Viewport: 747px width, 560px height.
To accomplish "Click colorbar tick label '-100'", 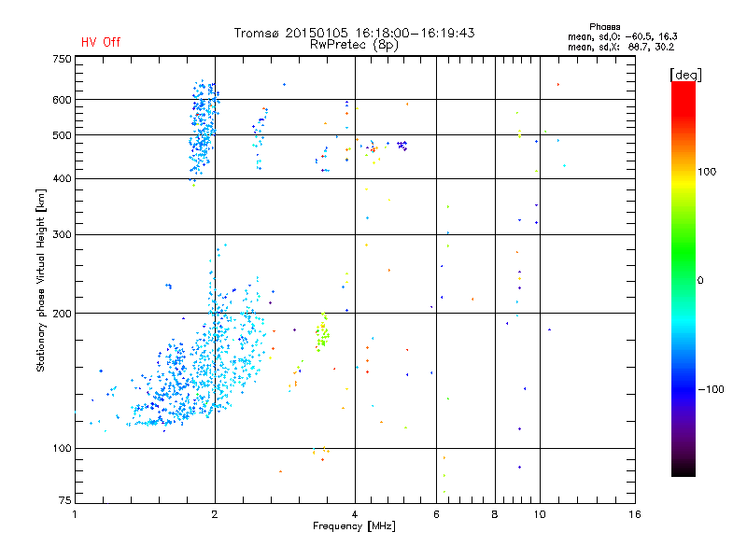I will click(x=711, y=389).
